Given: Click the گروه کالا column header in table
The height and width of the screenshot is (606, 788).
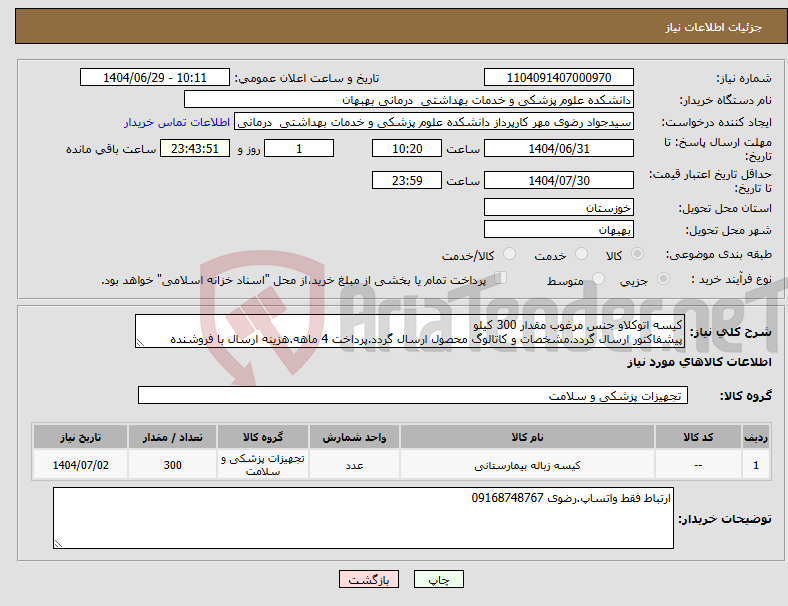Looking at the screenshot, I should click(262, 437).
